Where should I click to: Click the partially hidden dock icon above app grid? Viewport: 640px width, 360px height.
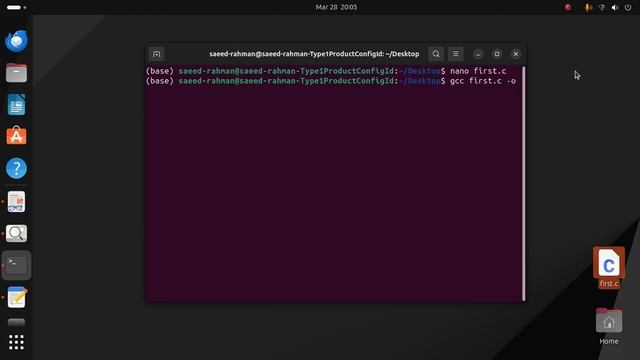pos(16,322)
